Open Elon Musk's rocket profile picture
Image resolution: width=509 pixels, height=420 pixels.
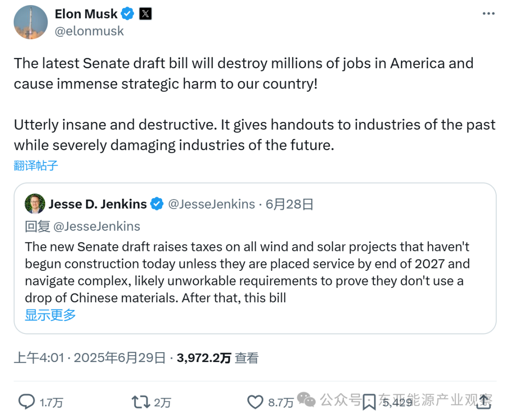[31, 23]
